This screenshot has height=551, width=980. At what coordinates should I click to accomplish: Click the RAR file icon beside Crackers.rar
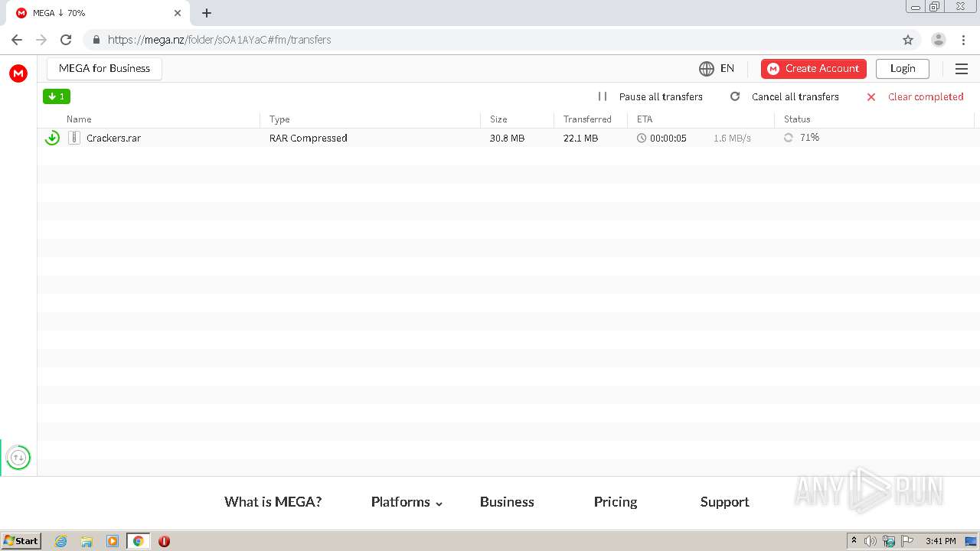tap(74, 138)
